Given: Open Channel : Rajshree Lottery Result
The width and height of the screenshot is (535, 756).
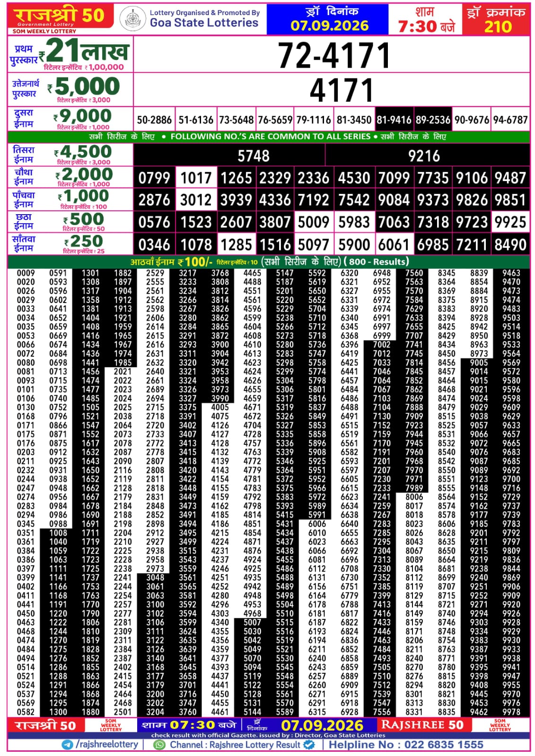Looking at the screenshot, I should click(x=235, y=745).
